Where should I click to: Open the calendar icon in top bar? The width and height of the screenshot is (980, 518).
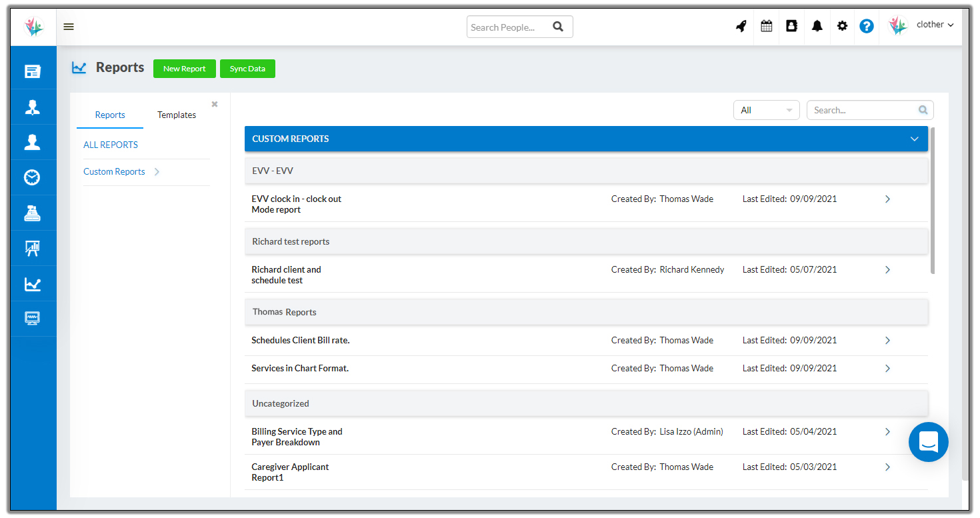pyautogui.click(x=766, y=25)
